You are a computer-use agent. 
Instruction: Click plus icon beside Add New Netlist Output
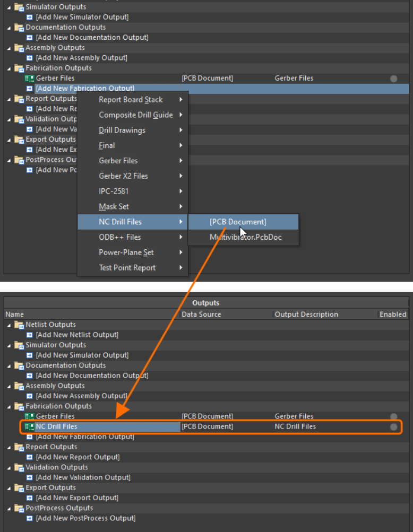pyautogui.click(x=30, y=335)
